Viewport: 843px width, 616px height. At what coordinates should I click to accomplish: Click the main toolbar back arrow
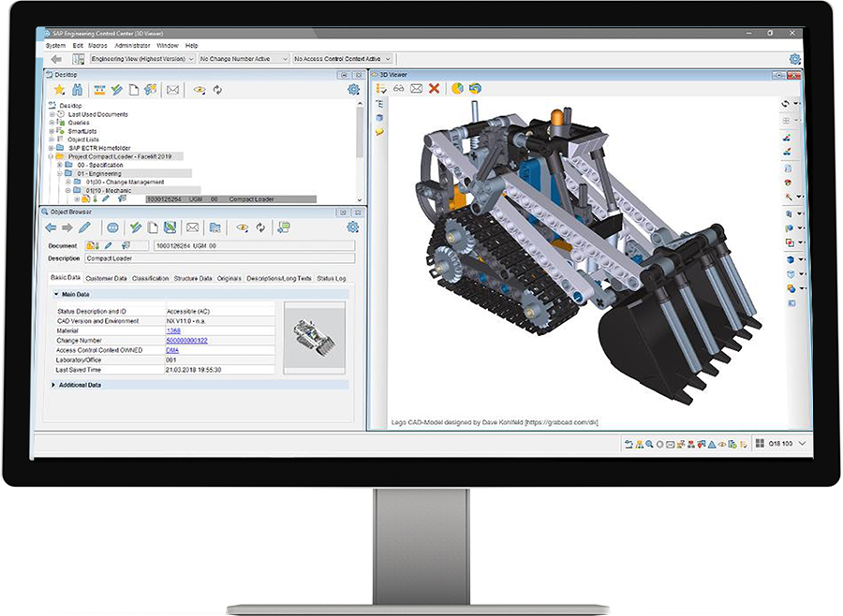point(56,59)
